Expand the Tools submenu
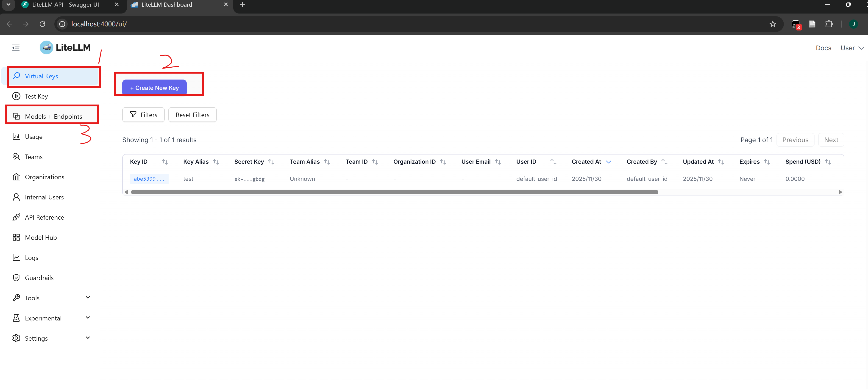This screenshot has width=868, height=389. [x=88, y=297]
